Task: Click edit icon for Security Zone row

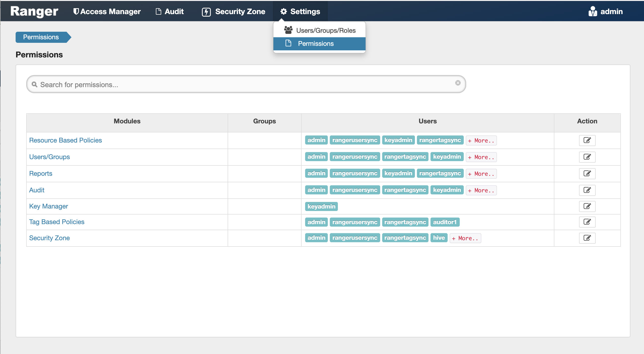Action: tap(587, 238)
